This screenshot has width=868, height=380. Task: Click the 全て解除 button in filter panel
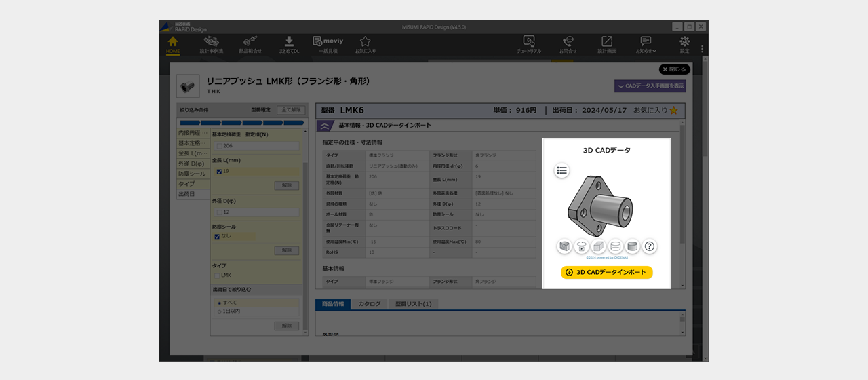coord(290,109)
